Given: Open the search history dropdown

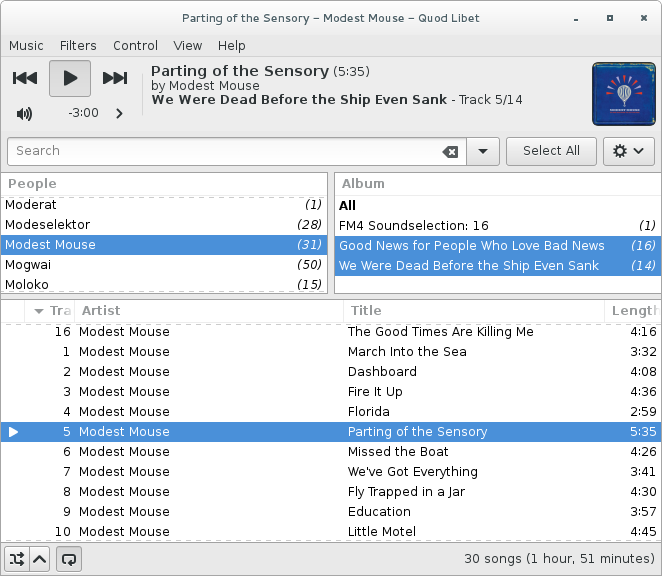Looking at the screenshot, I should (x=483, y=151).
